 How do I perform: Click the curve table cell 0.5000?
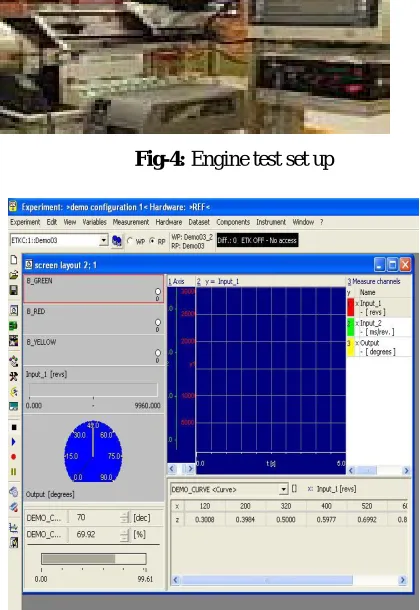286,519
